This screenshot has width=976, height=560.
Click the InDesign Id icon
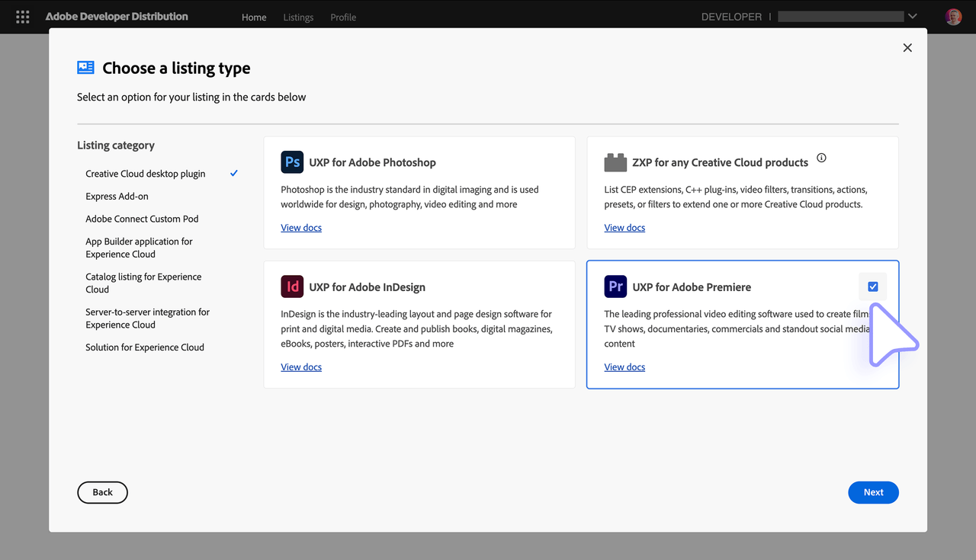pyautogui.click(x=292, y=287)
